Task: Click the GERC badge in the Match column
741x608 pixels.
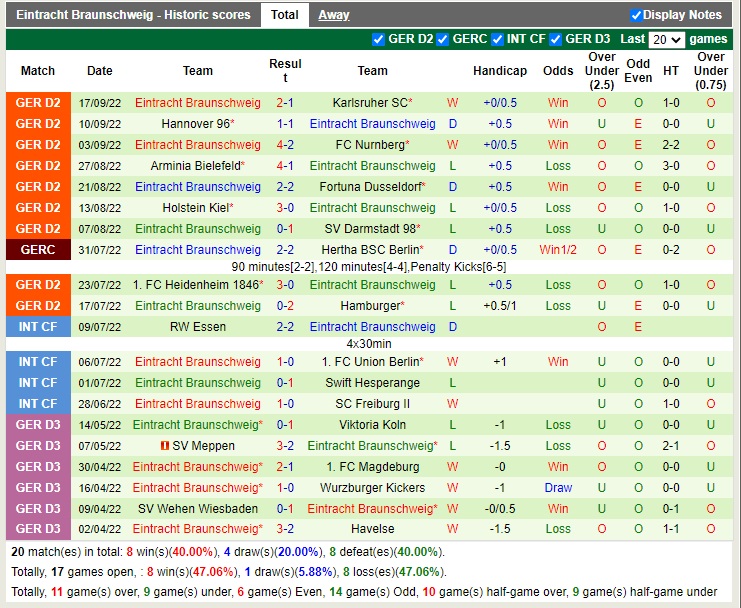Action: coord(38,250)
